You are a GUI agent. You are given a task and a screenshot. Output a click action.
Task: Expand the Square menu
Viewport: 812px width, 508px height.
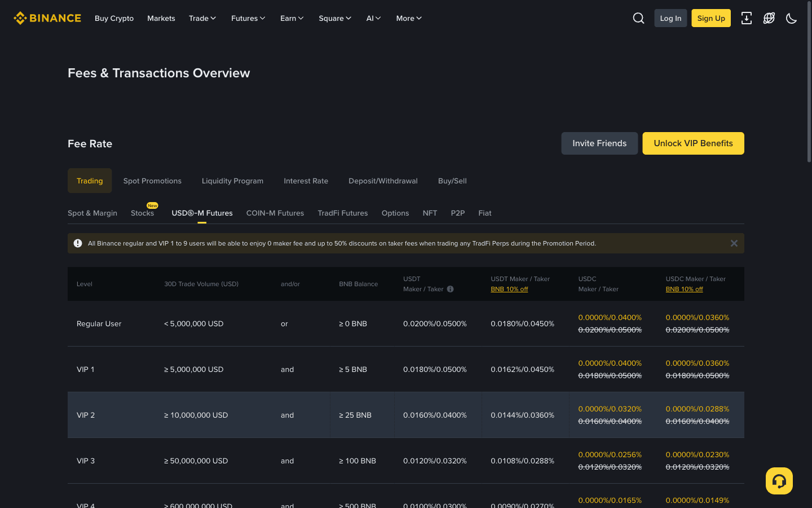[x=335, y=18]
